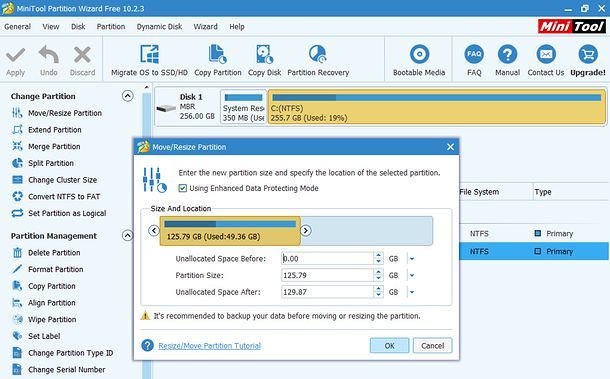Click the File System column header
This screenshot has height=379, width=610.
[479, 192]
